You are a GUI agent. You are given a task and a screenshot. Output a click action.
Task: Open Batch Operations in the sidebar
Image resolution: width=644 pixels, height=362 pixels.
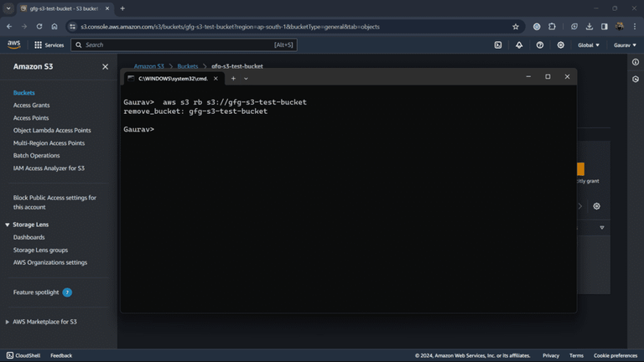coord(36,156)
